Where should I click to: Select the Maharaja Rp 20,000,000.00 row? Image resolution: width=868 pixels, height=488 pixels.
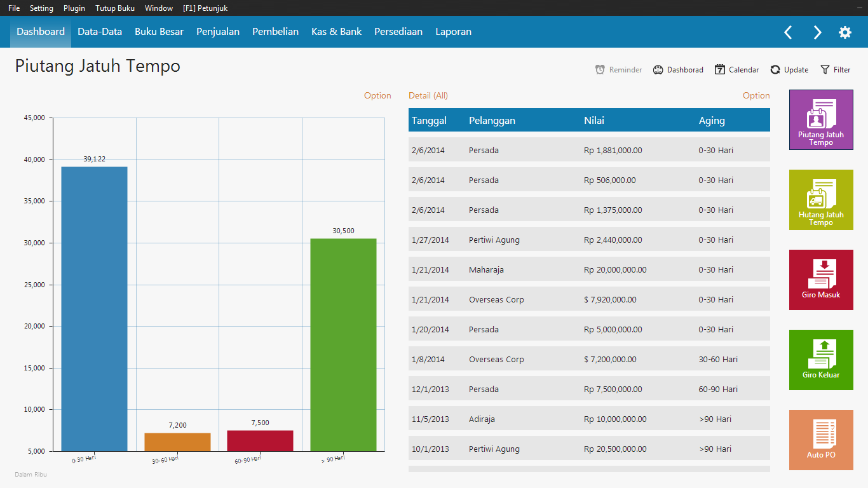589,269
